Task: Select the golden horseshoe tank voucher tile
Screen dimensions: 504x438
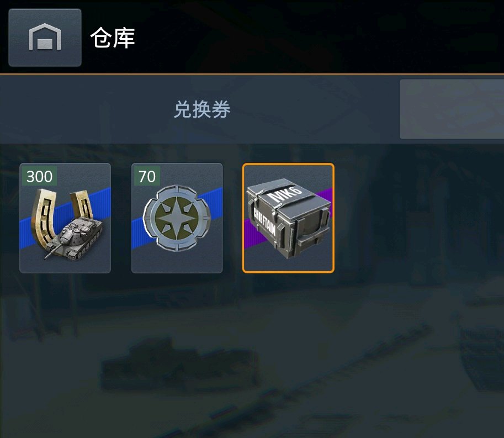Action: point(65,218)
